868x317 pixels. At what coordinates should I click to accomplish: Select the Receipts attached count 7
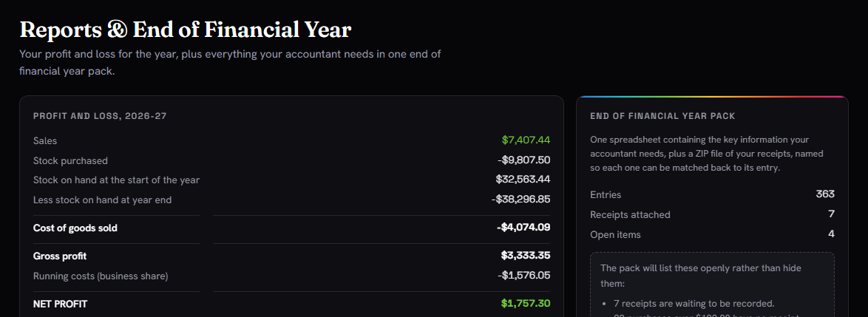(x=832, y=214)
